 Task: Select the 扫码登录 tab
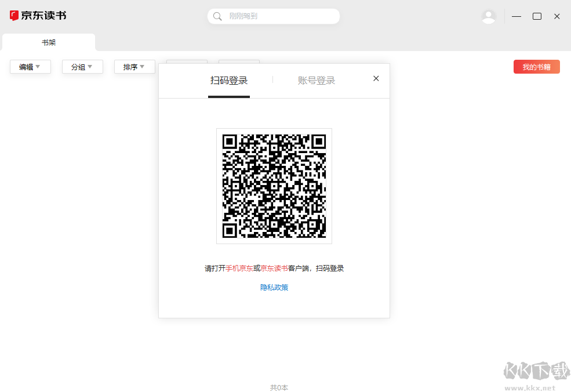coord(229,81)
